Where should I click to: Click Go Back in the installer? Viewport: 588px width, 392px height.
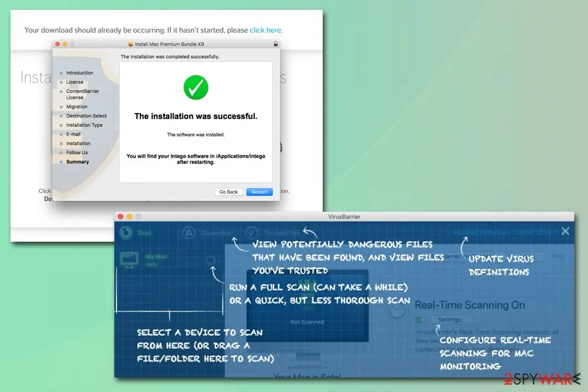click(x=229, y=191)
